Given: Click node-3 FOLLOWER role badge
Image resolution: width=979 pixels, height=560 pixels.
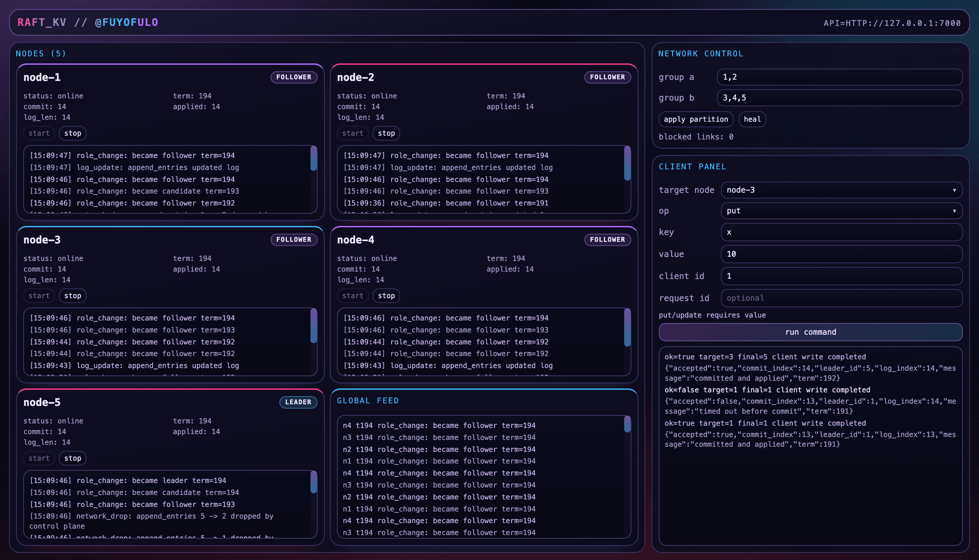Looking at the screenshot, I should 294,240.
